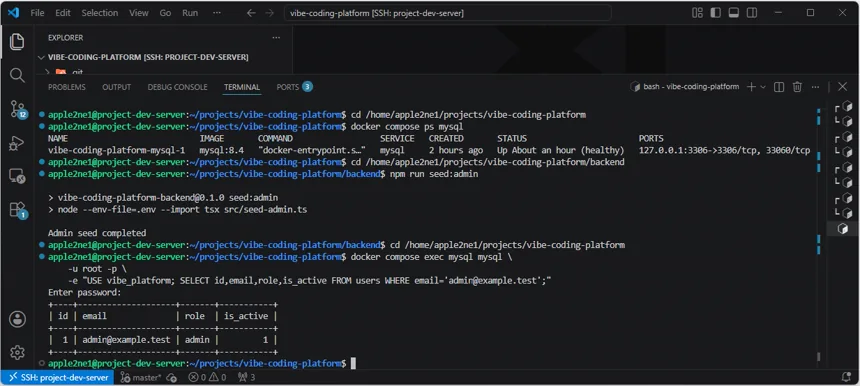Open the new terminal launch profile dropdown
This screenshot has height=386, width=860.
pyautogui.click(x=763, y=87)
